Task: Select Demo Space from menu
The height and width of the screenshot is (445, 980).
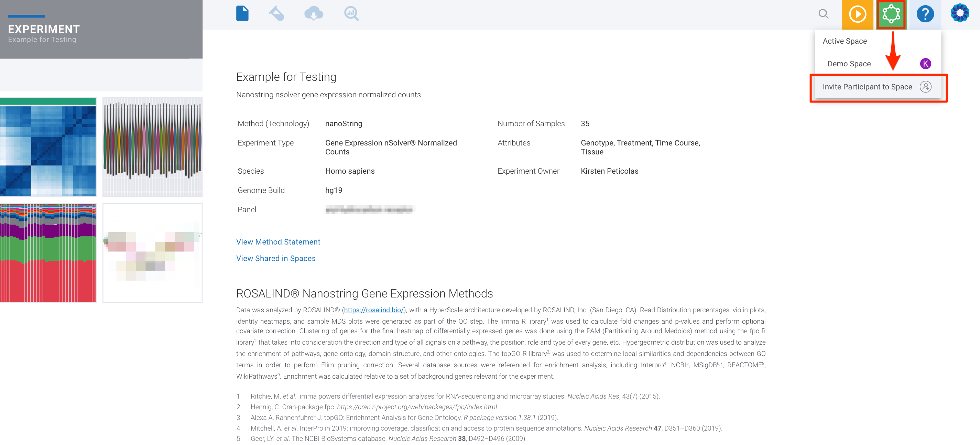Action: [849, 64]
